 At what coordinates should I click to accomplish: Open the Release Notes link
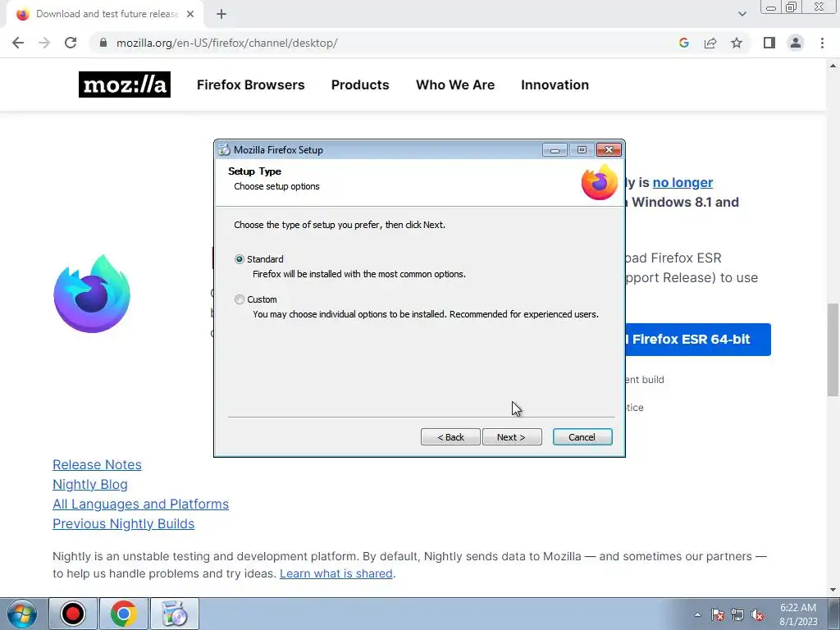97,464
